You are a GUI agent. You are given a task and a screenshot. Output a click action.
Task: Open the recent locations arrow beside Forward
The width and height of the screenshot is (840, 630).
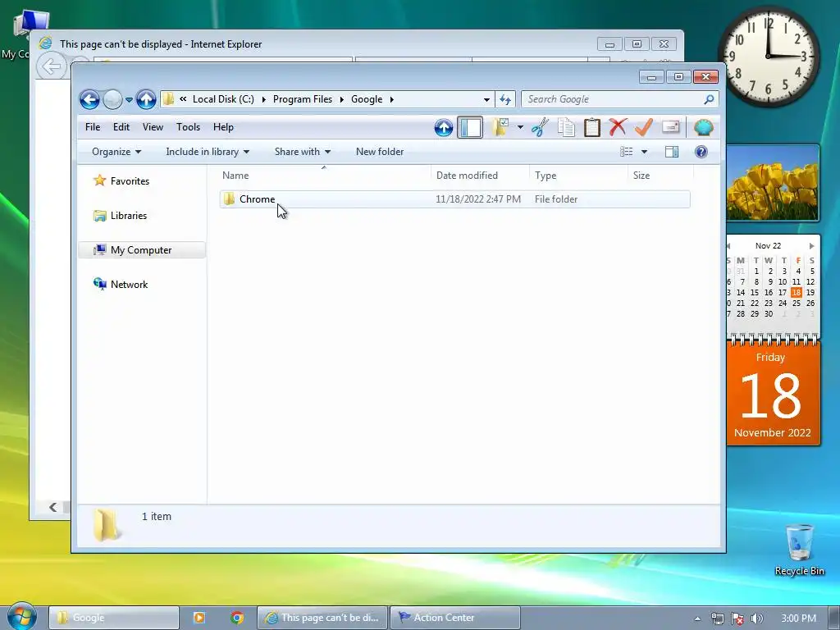(x=129, y=99)
